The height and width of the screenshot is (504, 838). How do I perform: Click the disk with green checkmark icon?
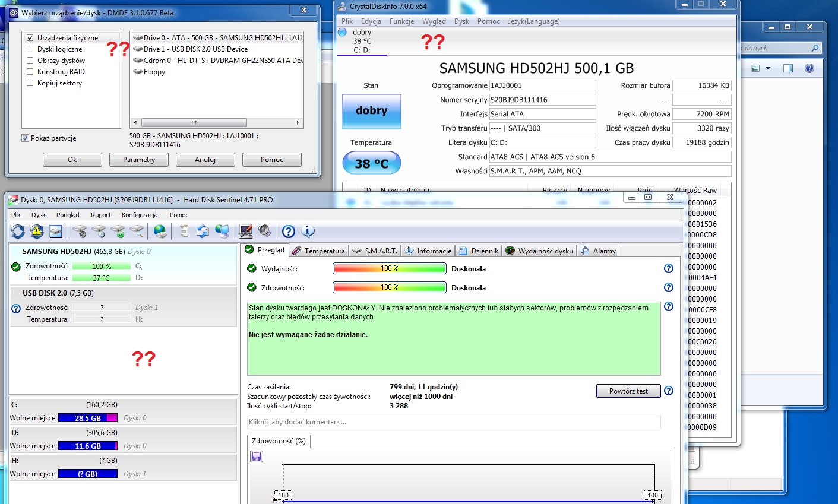pos(118,232)
